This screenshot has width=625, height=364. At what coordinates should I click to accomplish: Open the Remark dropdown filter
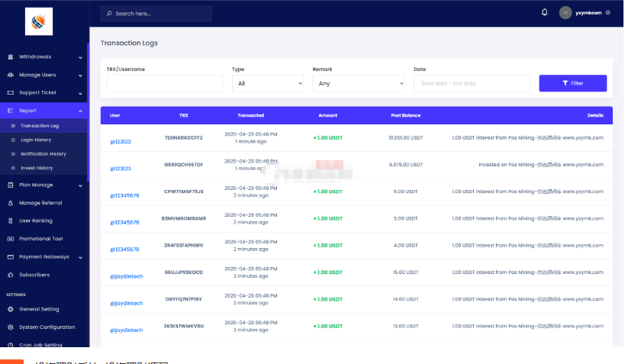pyautogui.click(x=359, y=83)
